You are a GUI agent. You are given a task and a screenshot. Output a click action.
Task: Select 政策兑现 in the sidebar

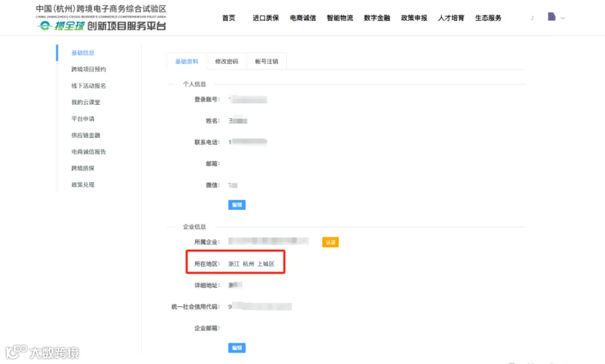83,185
